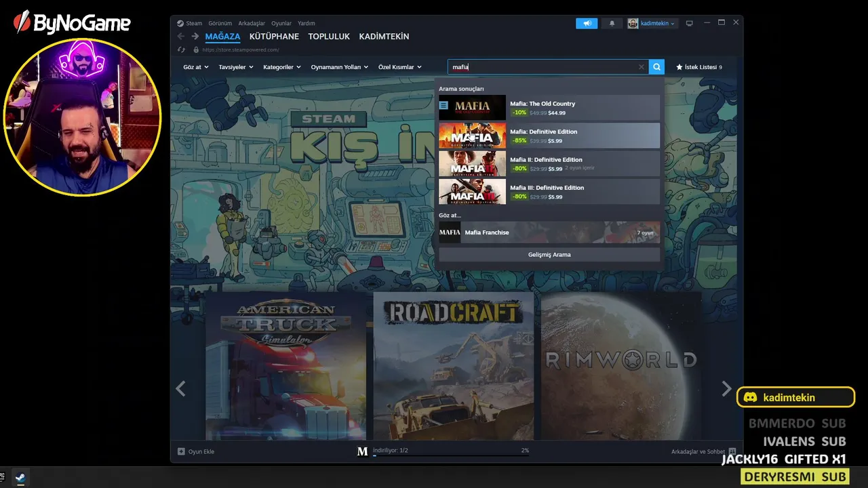The image size is (868, 488).
Task: Click the Mafia: The Old Country thumbnail
Action: [472, 108]
